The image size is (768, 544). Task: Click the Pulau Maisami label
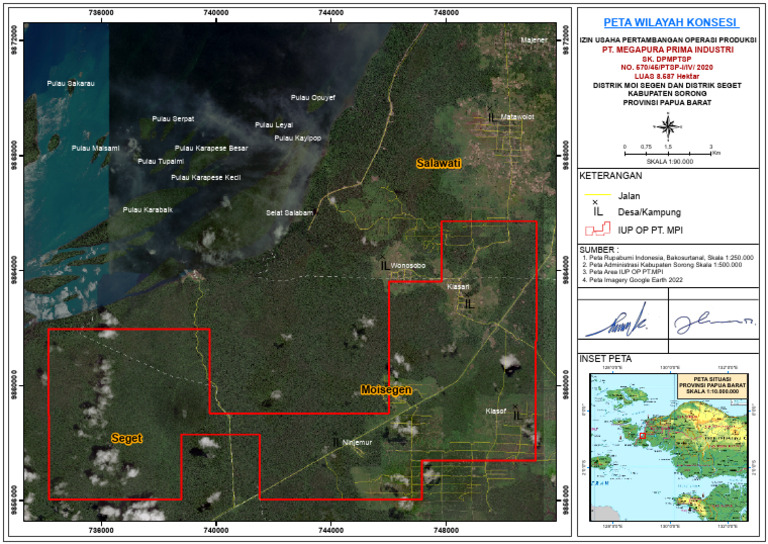point(96,148)
